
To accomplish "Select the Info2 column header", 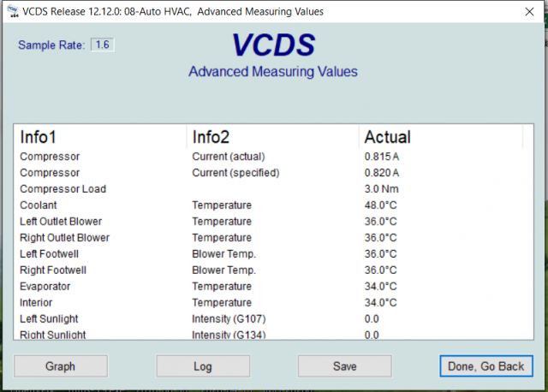I will point(211,137).
